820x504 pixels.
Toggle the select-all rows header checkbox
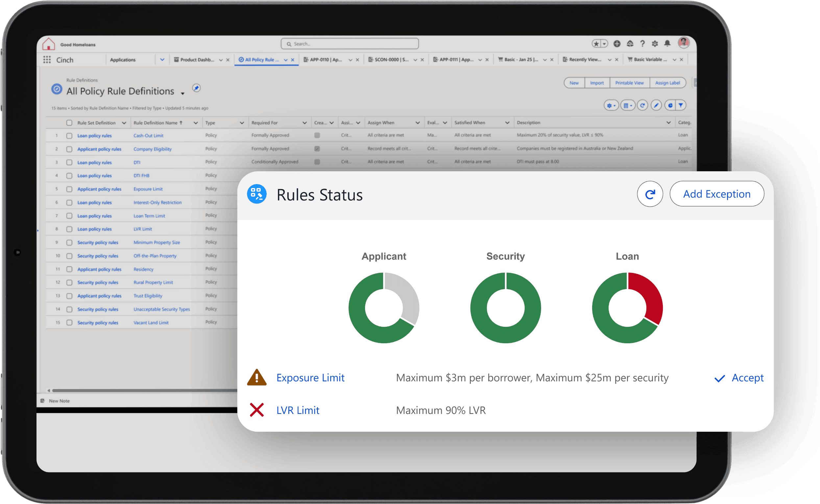69,123
